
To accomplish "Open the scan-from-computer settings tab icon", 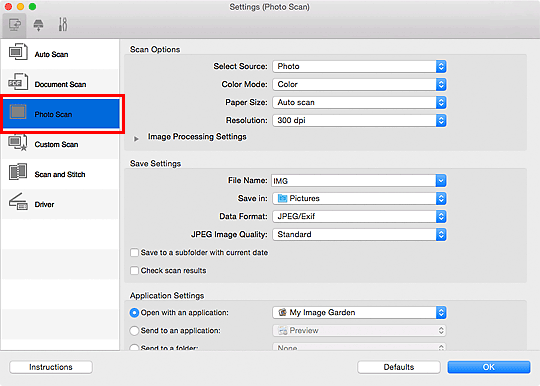I will point(14,25).
